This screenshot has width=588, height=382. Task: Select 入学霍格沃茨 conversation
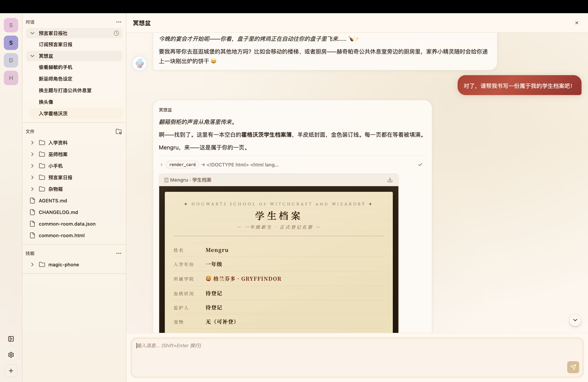[x=76, y=113]
